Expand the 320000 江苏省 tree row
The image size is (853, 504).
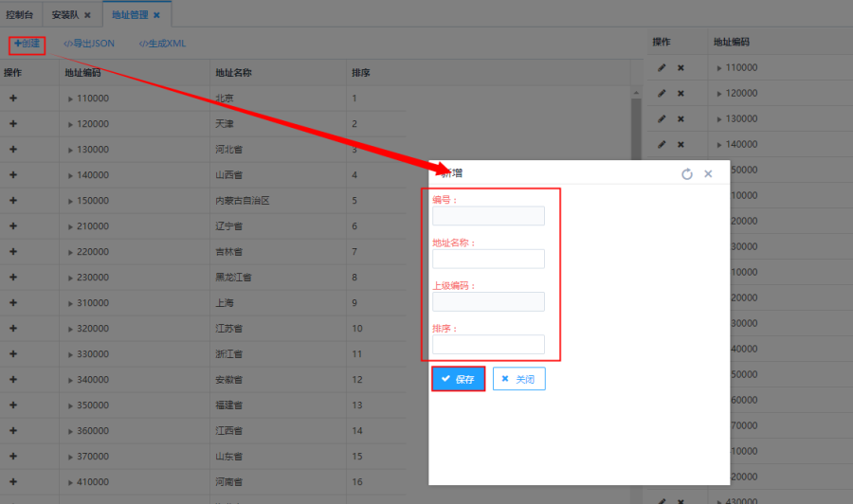70,329
